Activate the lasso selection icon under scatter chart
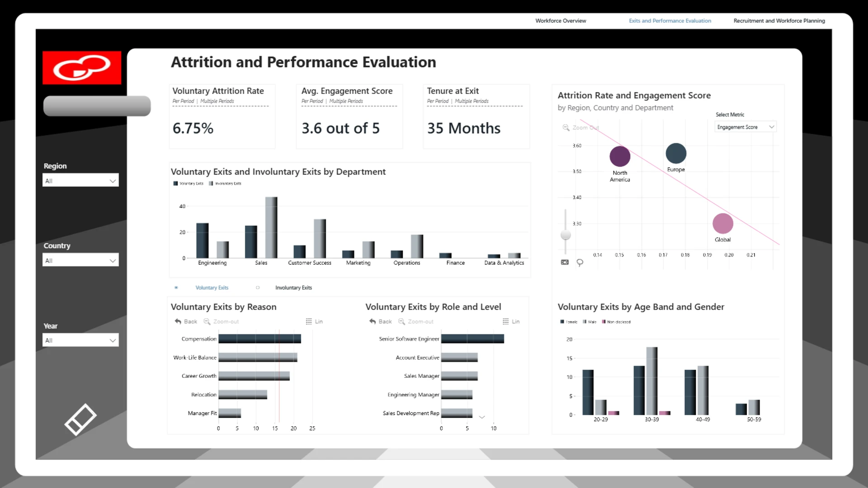 (580, 263)
